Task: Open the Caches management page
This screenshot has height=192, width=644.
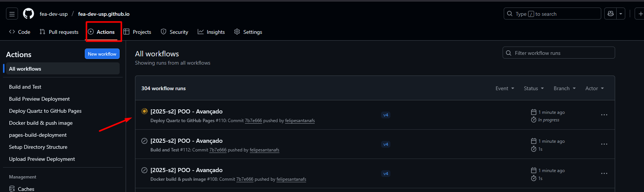Action: click(26, 189)
